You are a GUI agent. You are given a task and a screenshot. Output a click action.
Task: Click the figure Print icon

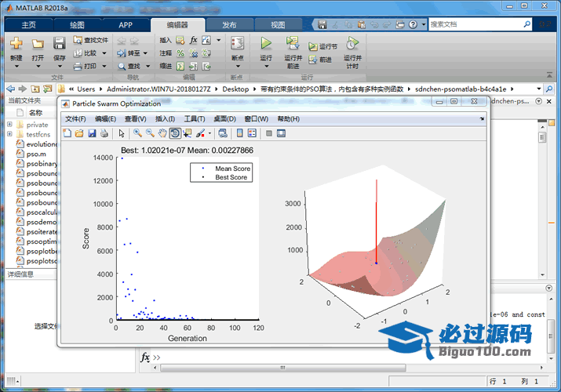104,133
